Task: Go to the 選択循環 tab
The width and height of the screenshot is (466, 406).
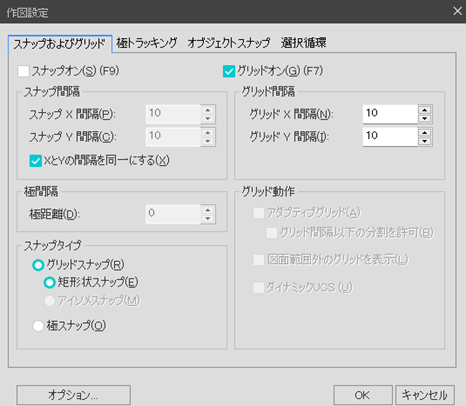Action: [x=303, y=43]
